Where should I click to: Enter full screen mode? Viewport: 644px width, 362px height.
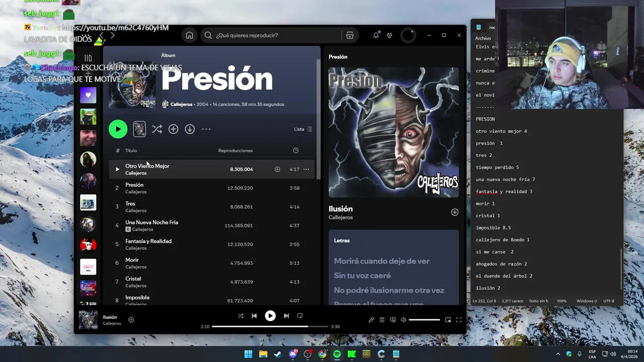pyautogui.click(x=459, y=320)
